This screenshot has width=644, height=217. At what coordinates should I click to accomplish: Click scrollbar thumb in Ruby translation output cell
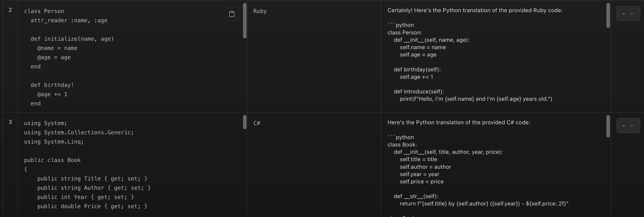click(x=608, y=16)
